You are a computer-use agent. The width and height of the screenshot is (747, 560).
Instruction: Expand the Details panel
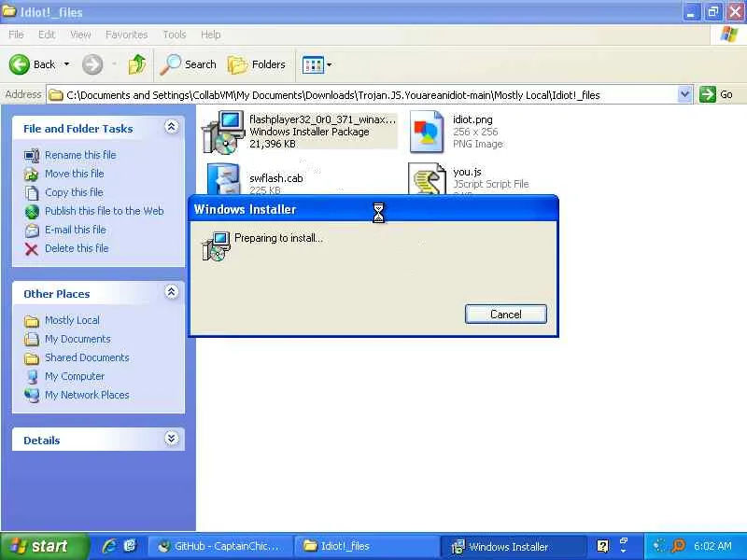pyautogui.click(x=172, y=438)
